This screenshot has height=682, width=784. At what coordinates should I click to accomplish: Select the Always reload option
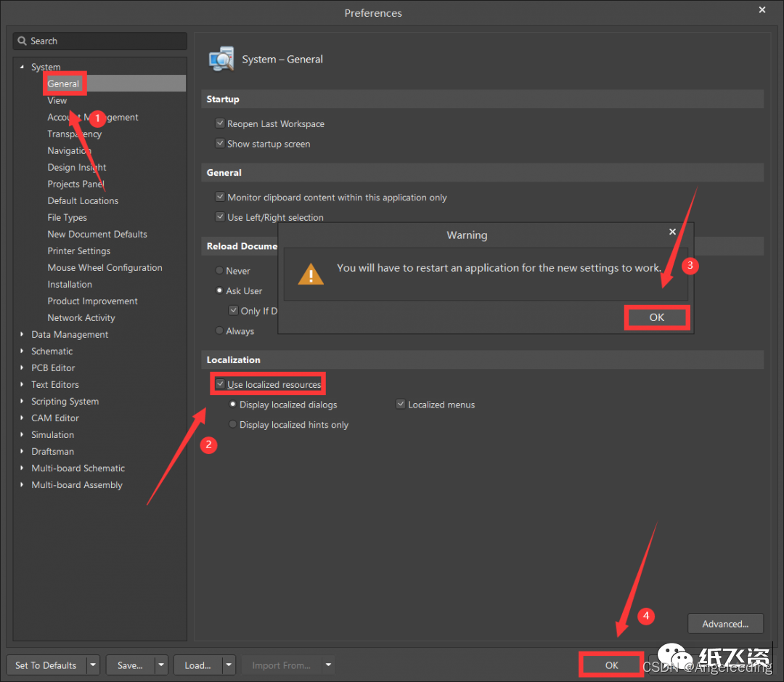220,331
